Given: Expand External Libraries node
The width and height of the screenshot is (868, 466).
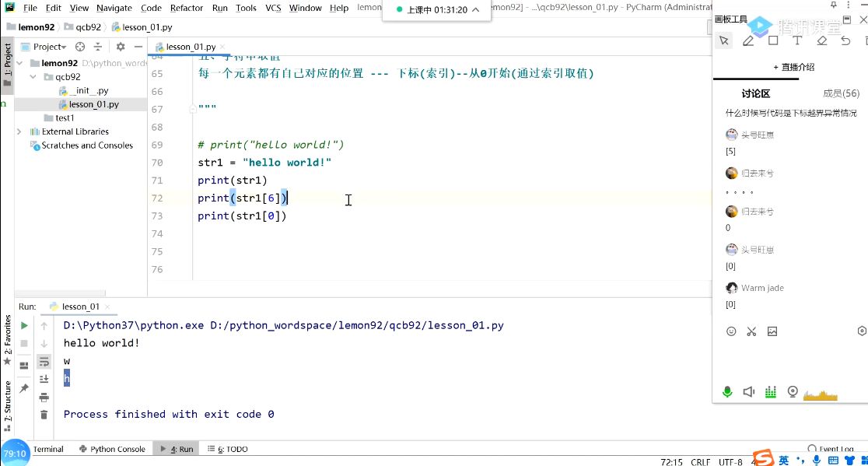Looking at the screenshot, I should (19, 131).
